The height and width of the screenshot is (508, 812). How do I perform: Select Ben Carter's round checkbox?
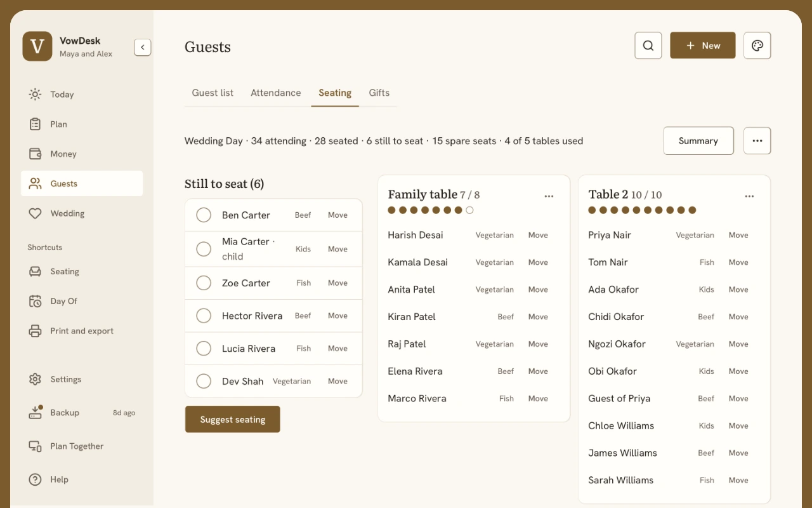click(204, 215)
